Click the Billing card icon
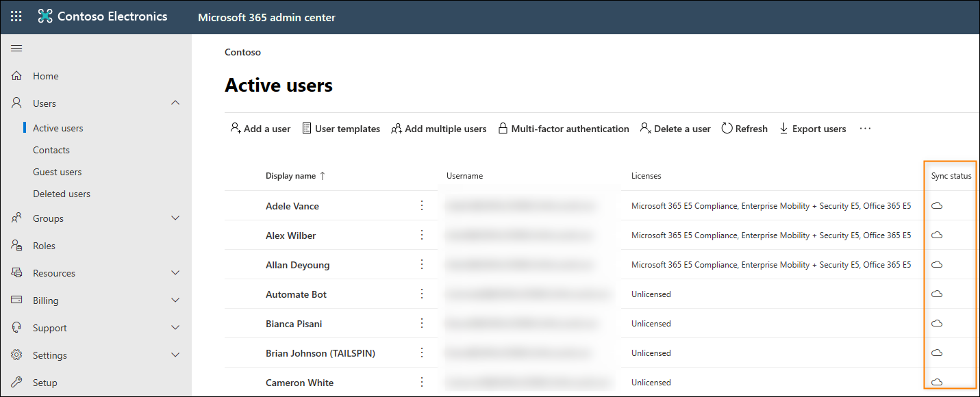Image resolution: width=980 pixels, height=397 pixels. 17,300
